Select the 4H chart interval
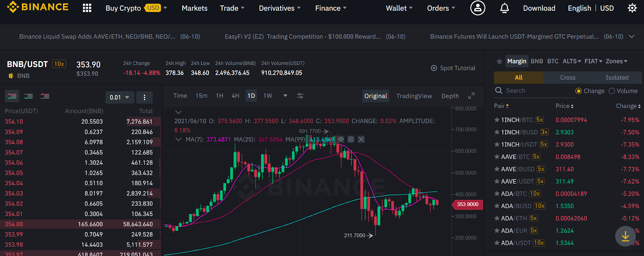Image resolution: width=644 pixels, height=256 pixels. click(x=235, y=96)
